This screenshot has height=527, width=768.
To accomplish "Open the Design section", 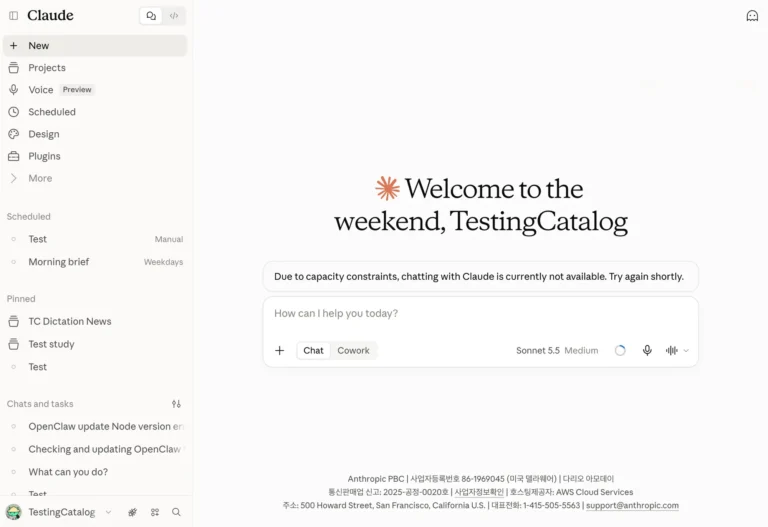I will [95, 134].
